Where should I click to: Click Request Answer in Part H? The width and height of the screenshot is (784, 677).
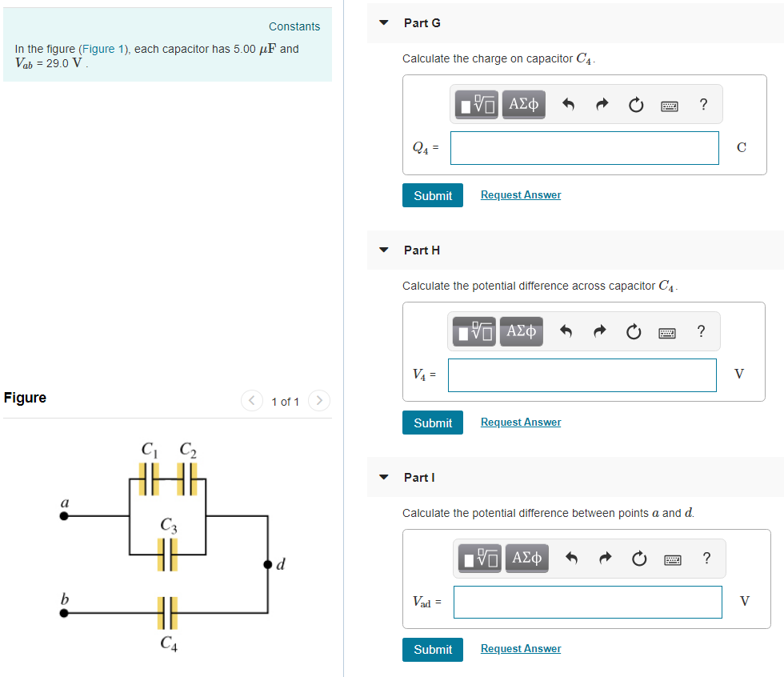coord(520,422)
